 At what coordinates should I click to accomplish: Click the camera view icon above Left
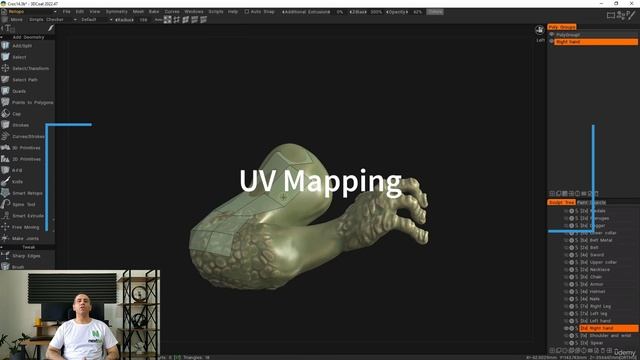[540, 30]
